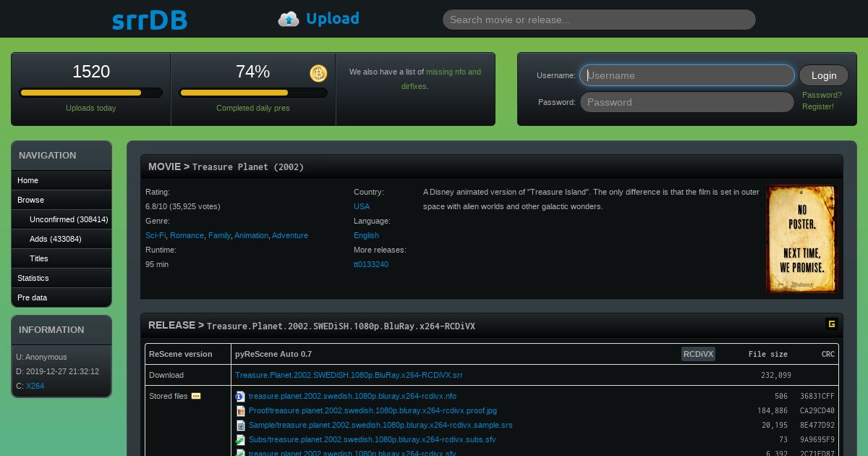This screenshot has height=456, width=868.
Task: Click CRC value CA29CD40
Action: (x=817, y=410)
